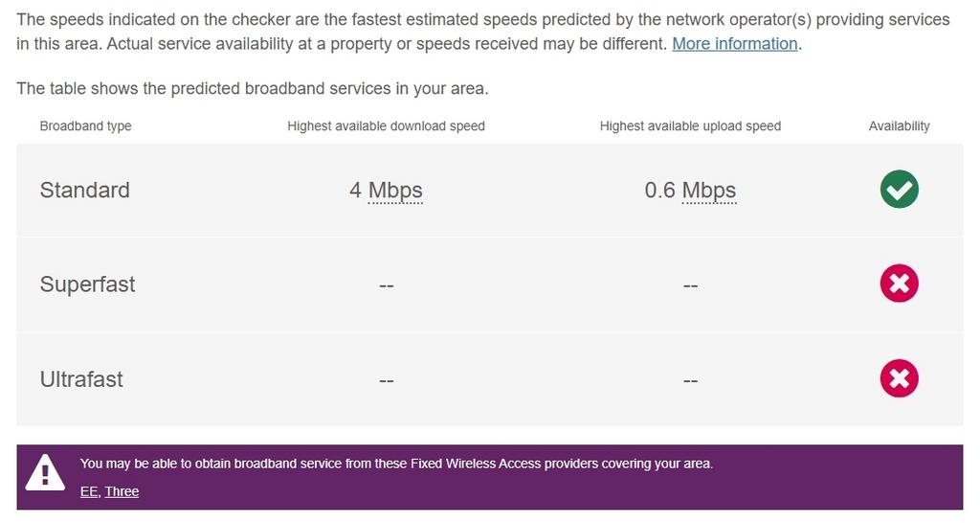Click the warning triangle icon in purple banner
The height and width of the screenshot is (523, 980).
point(45,473)
